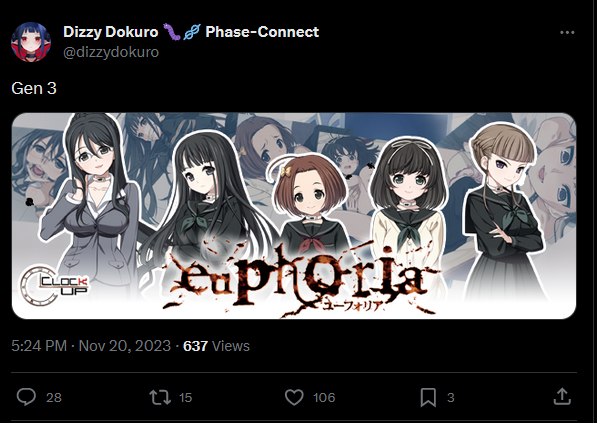Click the 28 replies count

(54, 397)
